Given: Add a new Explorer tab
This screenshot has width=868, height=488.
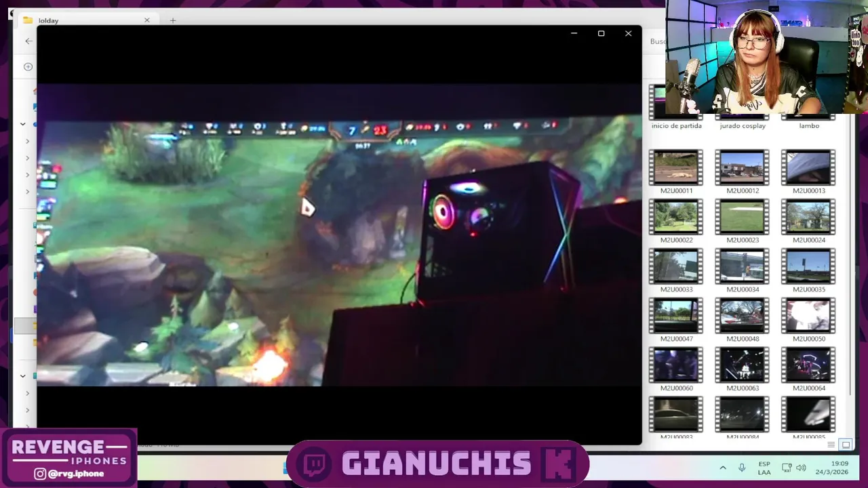Looking at the screenshot, I should tap(172, 20).
